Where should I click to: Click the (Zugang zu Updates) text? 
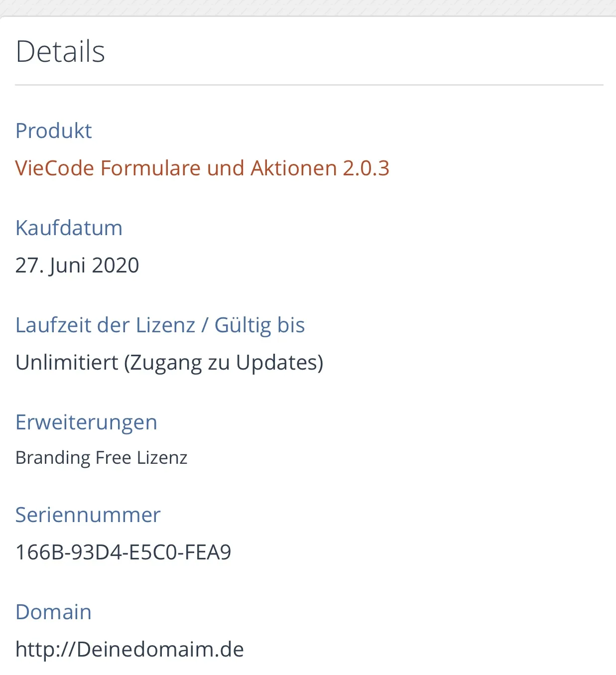coord(224,363)
